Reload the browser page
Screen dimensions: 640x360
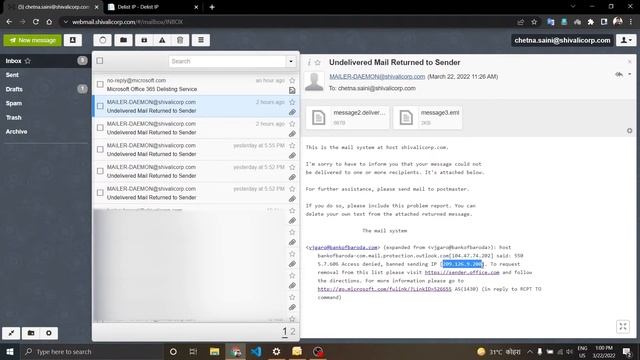coord(36,22)
